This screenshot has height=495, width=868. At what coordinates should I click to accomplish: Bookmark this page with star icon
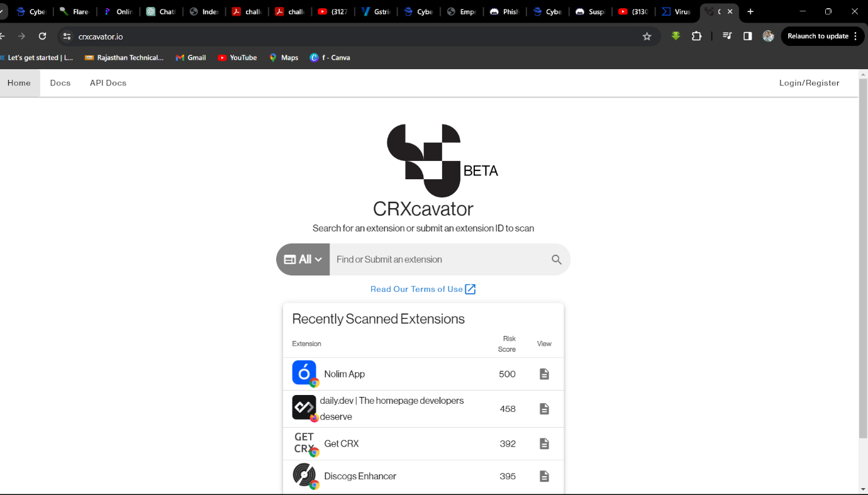point(647,36)
